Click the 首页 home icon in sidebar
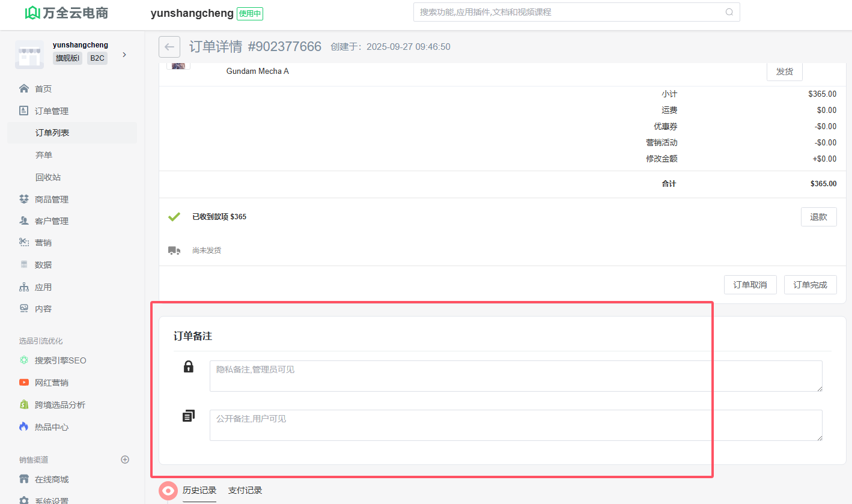Image resolution: width=852 pixels, height=504 pixels. tap(24, 89)
